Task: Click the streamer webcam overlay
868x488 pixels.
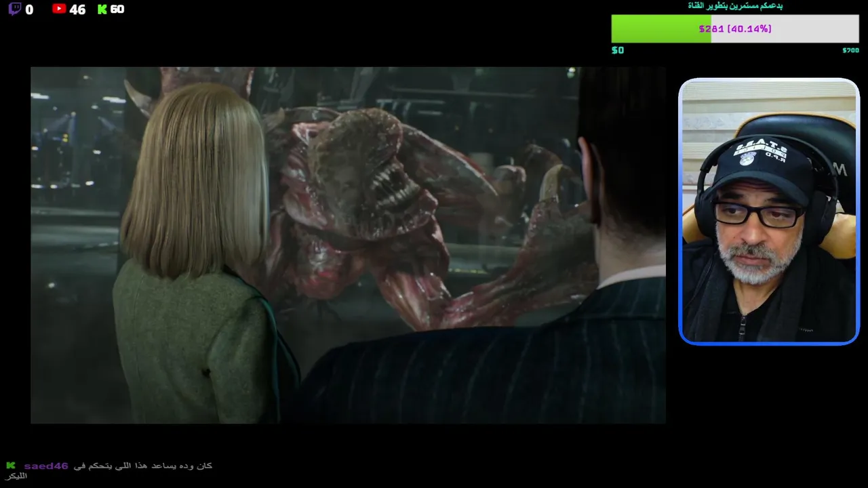Action: 769,211
